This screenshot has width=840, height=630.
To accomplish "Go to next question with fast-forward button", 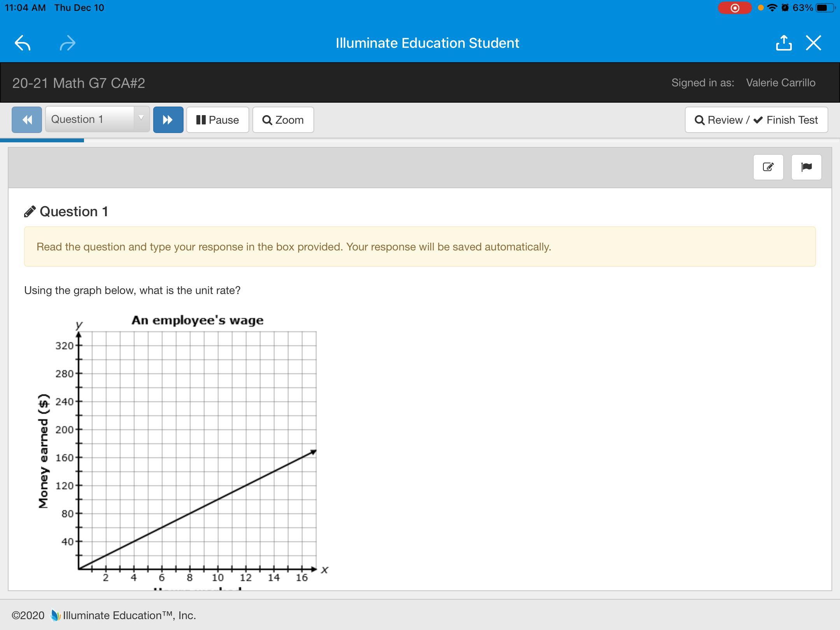I will tap(168, 120).
